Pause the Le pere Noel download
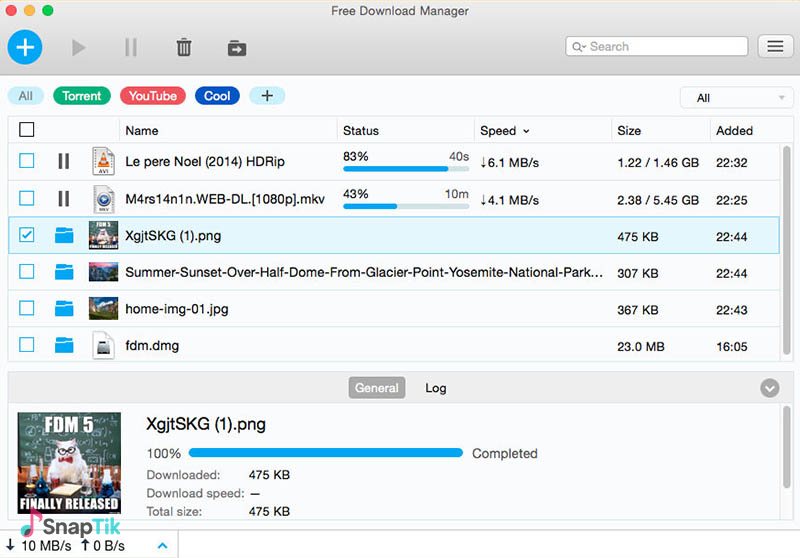 (64, 160)
